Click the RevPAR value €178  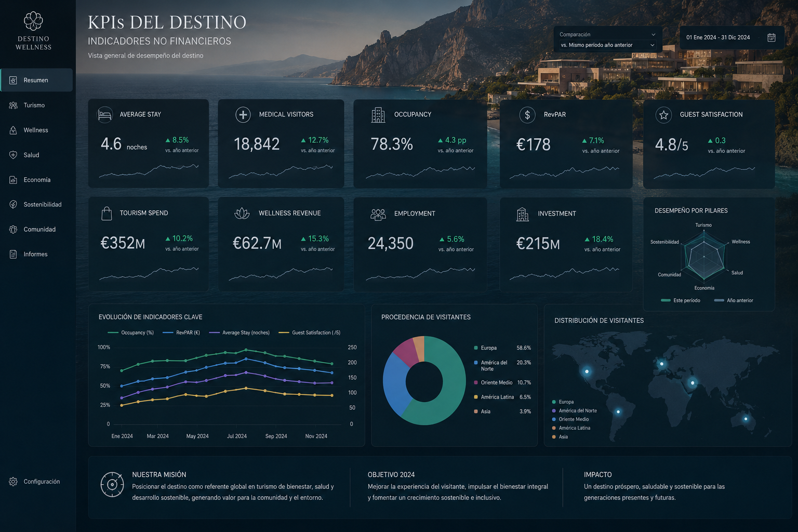533,144
